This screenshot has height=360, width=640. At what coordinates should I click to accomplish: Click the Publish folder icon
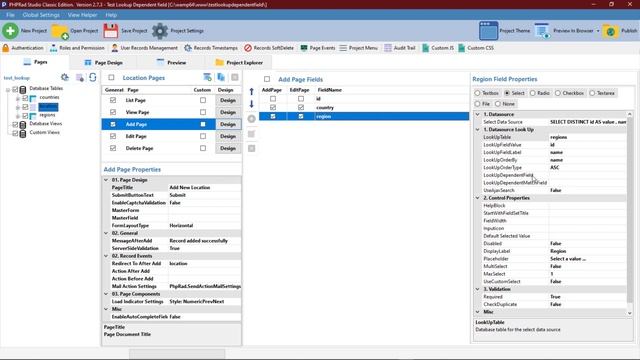click(x=610, y=31)
